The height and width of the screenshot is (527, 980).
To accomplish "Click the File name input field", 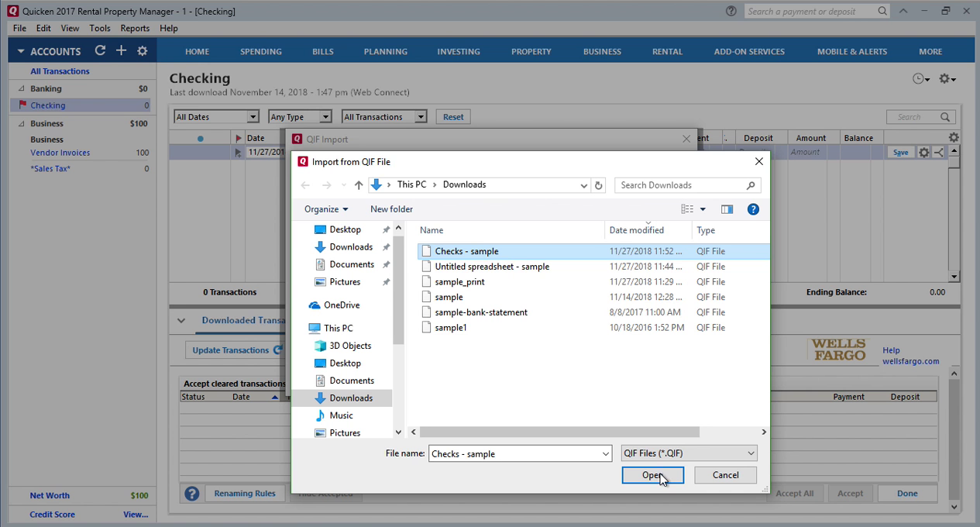I will tap(514, 453).
